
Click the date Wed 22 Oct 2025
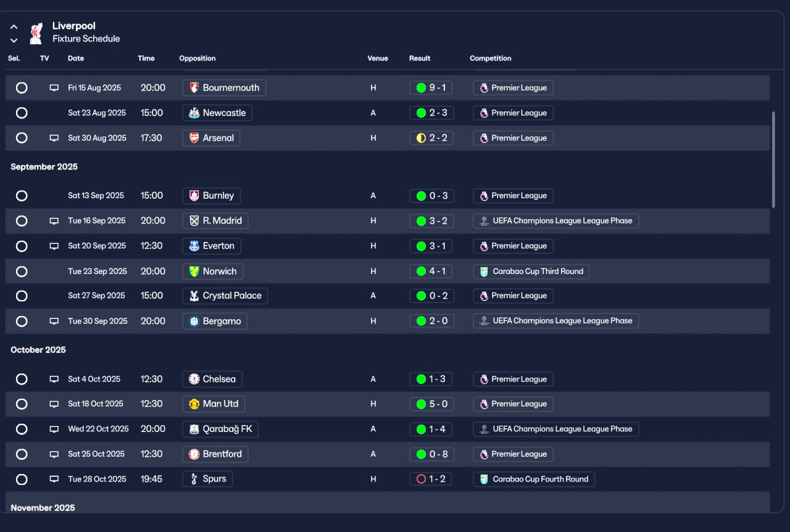[98, 429]
